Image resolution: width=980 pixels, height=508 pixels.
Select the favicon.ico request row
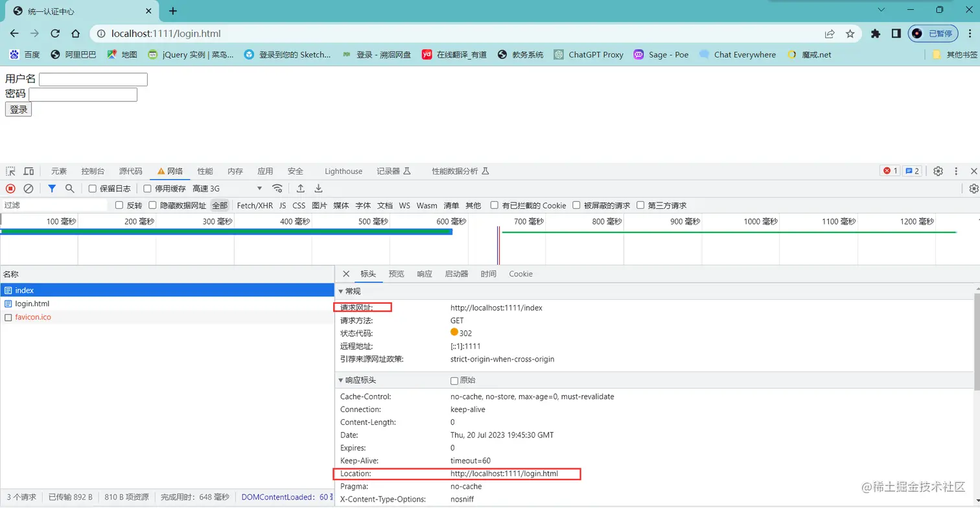click(167, 317)
